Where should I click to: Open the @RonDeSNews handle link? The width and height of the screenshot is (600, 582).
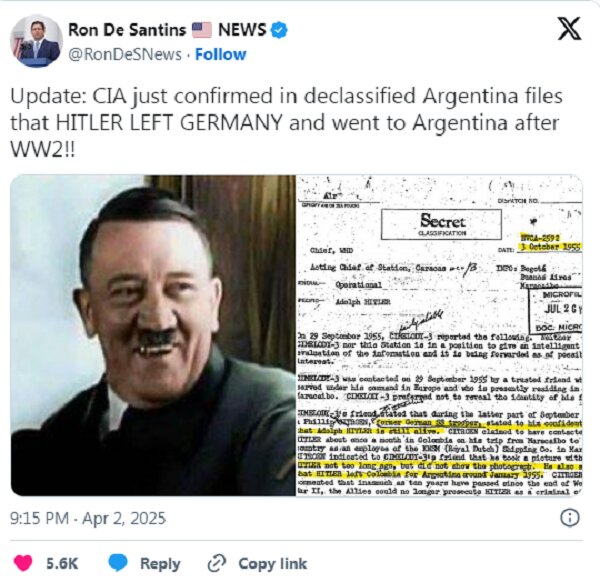pos(125,54)
